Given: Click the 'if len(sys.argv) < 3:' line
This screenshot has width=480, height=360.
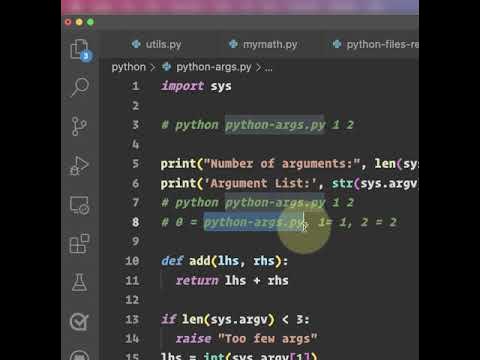Looking at the screenshot, I should [235, 320].
